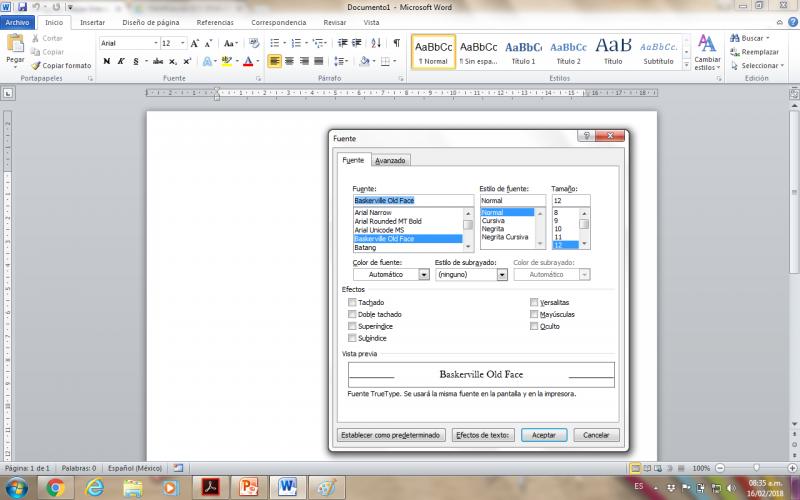Click the Windows Start button
Image resolution: width=800 pixels, height=500 pixels.
[16, 488]
